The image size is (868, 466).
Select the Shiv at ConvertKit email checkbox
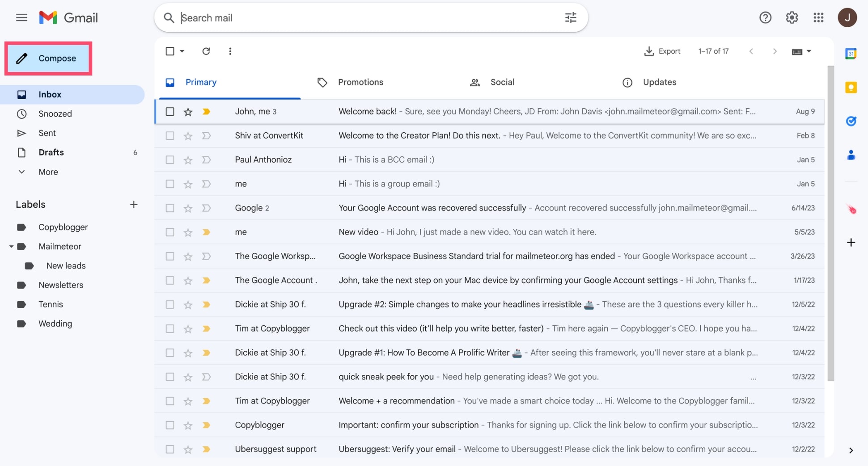click(170, 136)
